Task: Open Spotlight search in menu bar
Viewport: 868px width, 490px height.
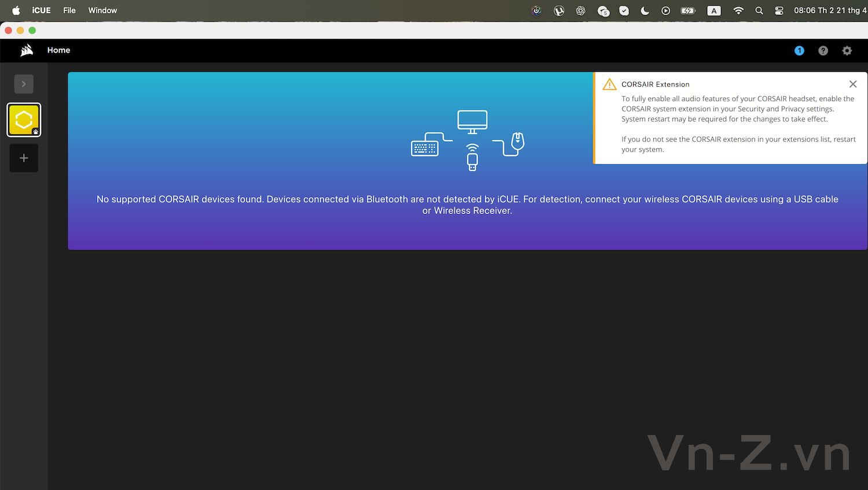Action: [x=759, y=10]
